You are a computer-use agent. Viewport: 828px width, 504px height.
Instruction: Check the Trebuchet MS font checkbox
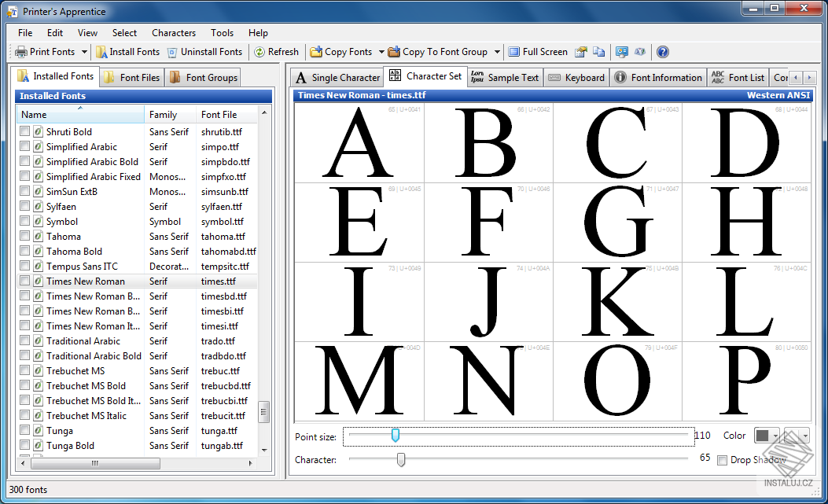tap(25, 370)
